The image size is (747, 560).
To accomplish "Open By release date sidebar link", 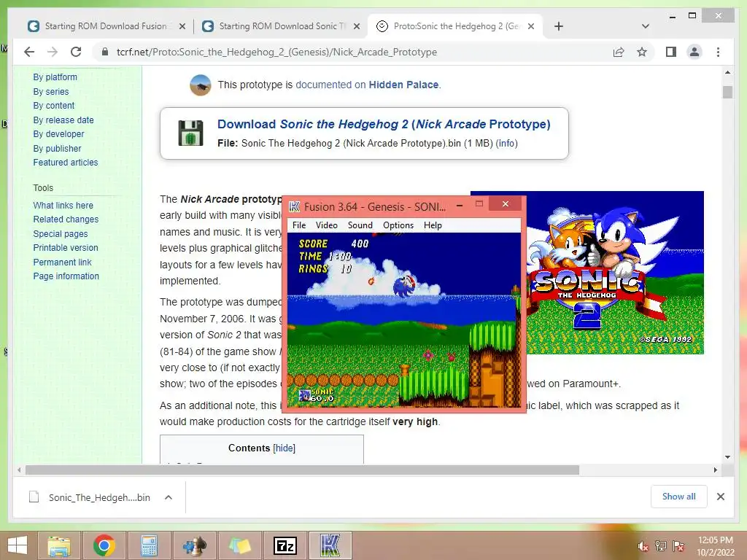I will click(x=63, y=120).
